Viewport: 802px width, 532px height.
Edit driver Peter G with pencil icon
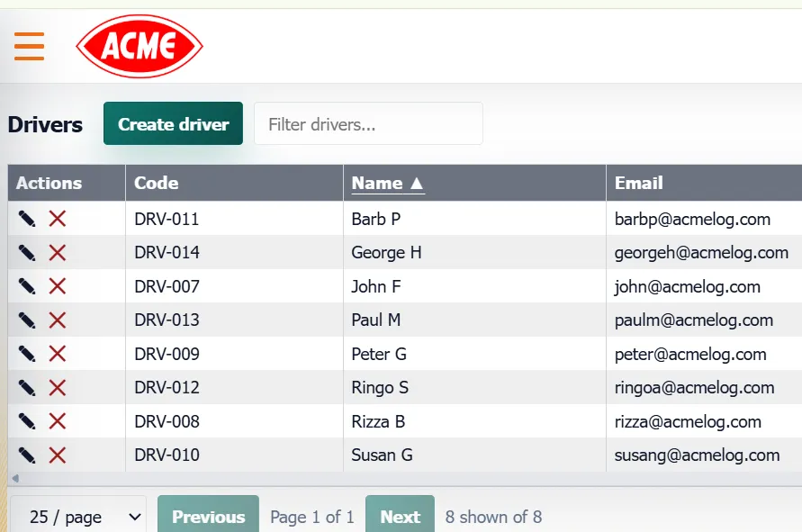point(27,354)
